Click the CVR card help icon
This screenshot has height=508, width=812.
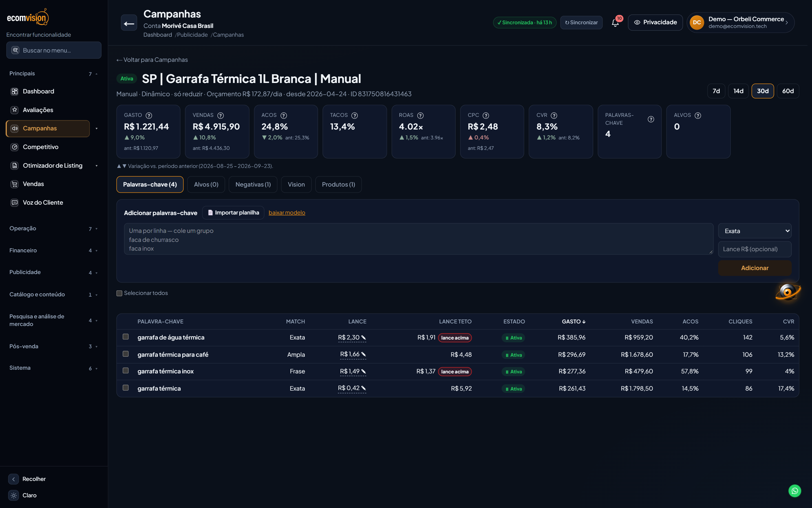click(554, 115)
